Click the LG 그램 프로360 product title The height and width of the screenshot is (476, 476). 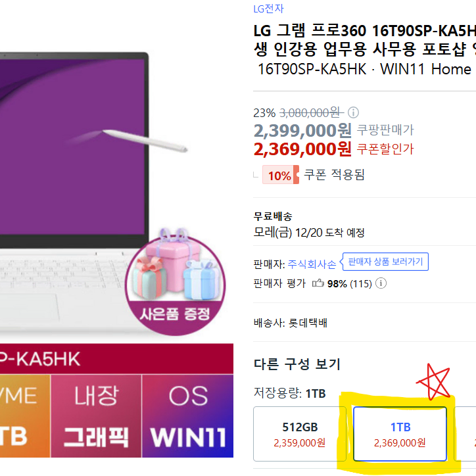(x=365, y=39)
